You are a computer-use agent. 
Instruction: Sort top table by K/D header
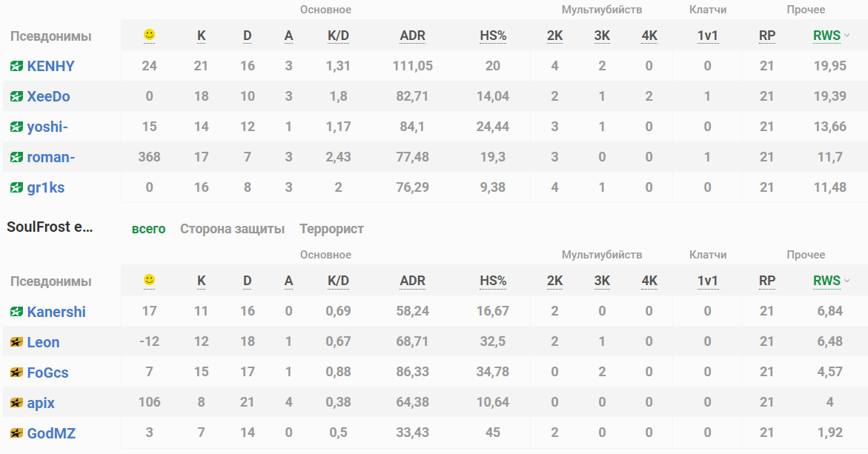click(338, 36)
